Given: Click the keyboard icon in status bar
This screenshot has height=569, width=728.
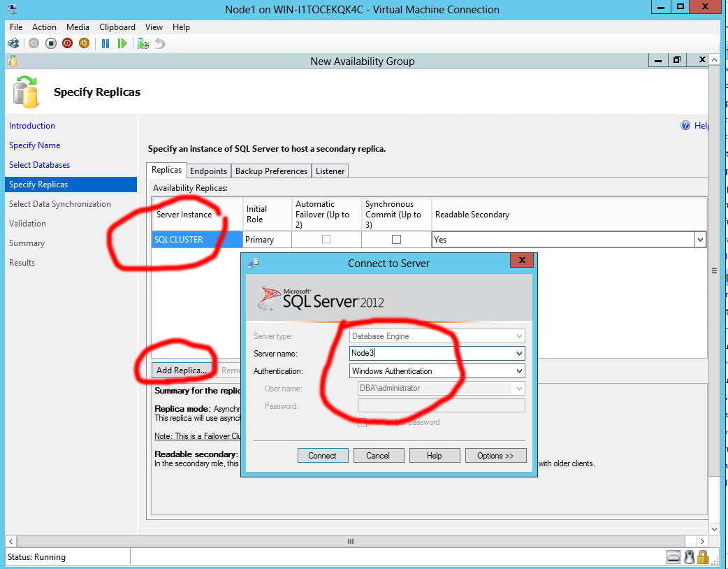Looking at the screenshot, I should point(674,556).
